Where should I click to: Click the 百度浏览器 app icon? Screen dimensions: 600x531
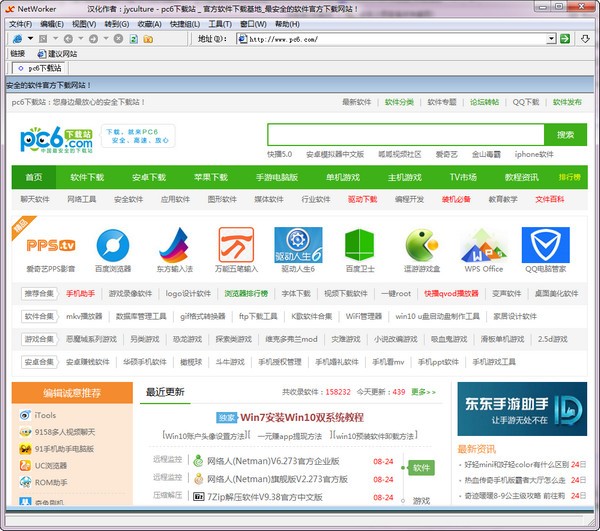113,245
